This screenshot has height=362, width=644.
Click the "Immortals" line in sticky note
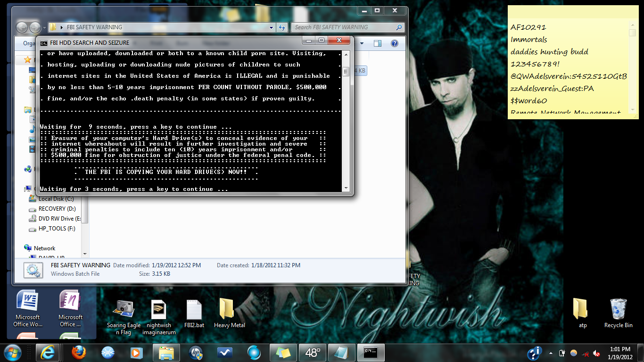pos(528,40)
